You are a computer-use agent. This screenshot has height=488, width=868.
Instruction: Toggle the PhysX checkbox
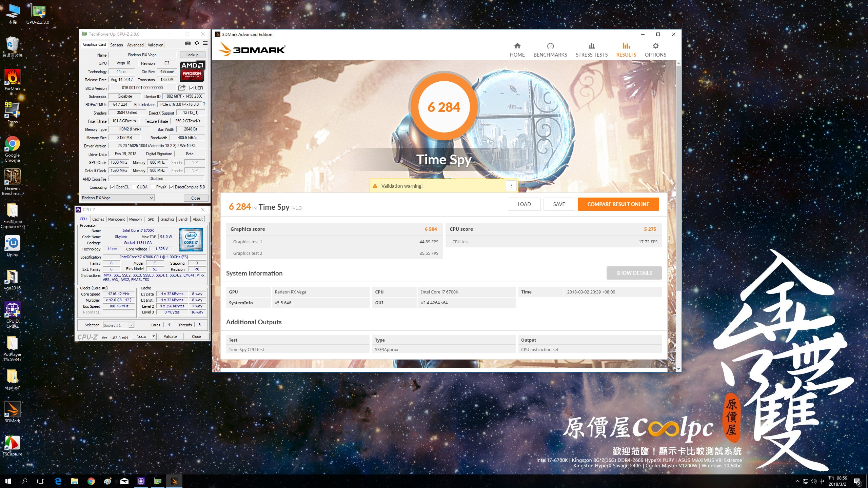click(153, 187)
